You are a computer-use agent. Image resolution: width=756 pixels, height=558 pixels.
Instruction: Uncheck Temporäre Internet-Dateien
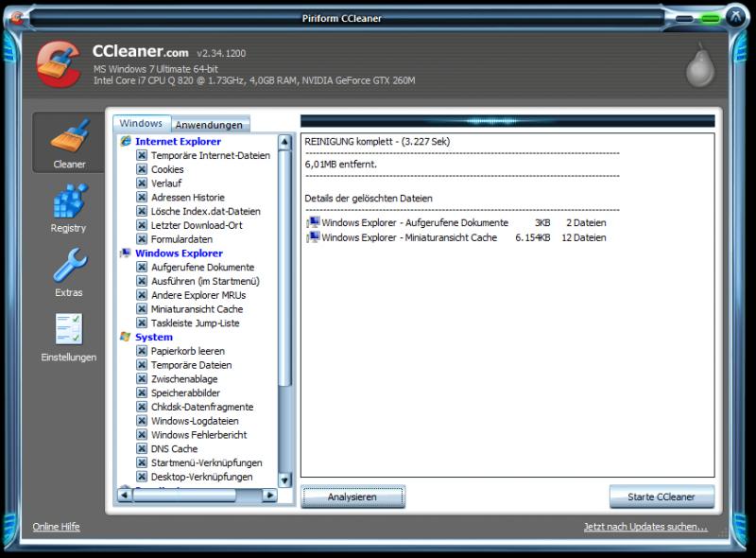(x=141, y=155)
